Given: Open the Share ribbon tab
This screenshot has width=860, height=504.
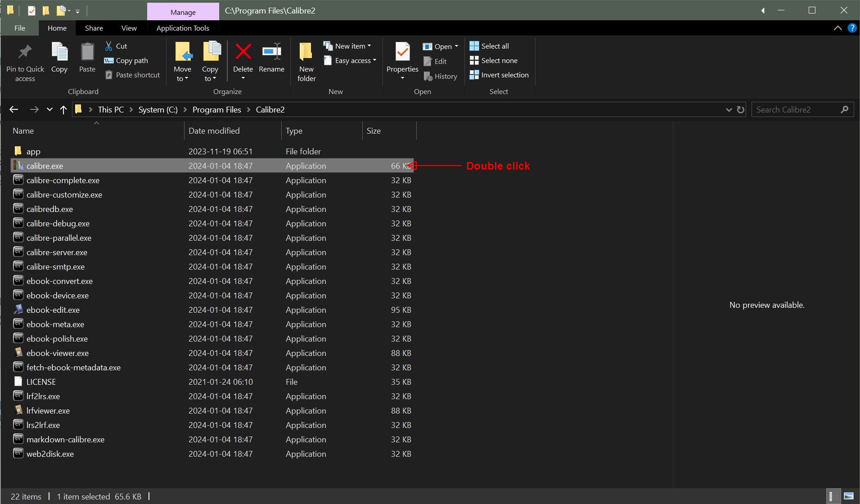Looking at the screenshot, I should click(94, 28).
